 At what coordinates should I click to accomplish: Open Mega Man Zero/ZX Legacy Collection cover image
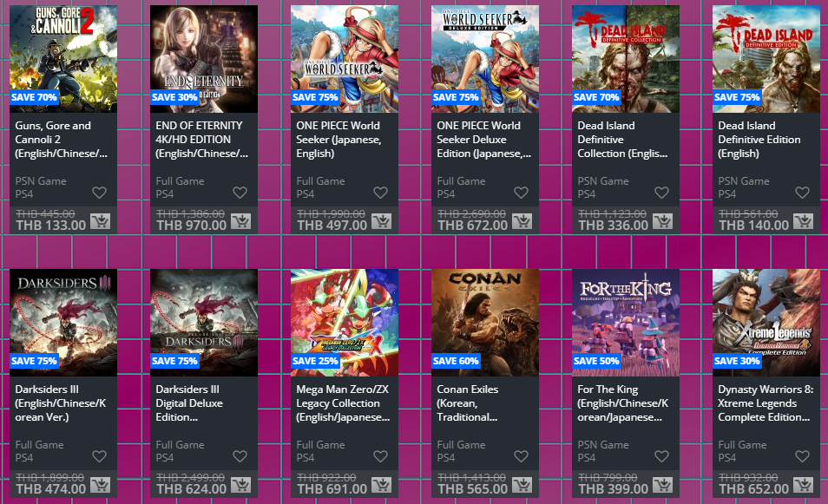(x=345, y=323)
